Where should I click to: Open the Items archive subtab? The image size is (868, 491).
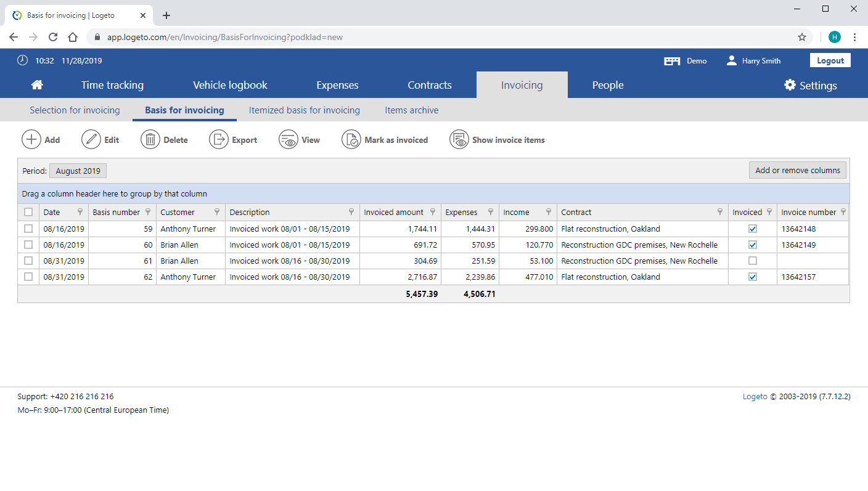click(x=412, y=110)
